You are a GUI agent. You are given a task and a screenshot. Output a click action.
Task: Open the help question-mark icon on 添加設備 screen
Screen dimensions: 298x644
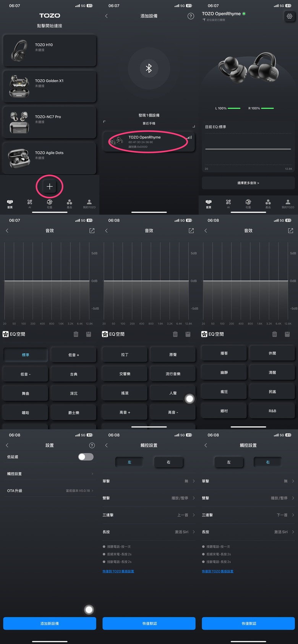pyautogui.click(x=191, y=16)
